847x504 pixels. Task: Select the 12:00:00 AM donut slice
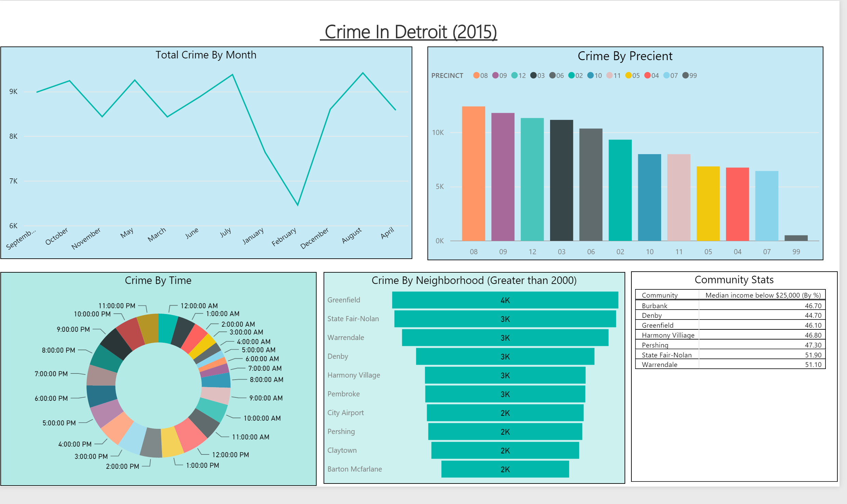167,328
